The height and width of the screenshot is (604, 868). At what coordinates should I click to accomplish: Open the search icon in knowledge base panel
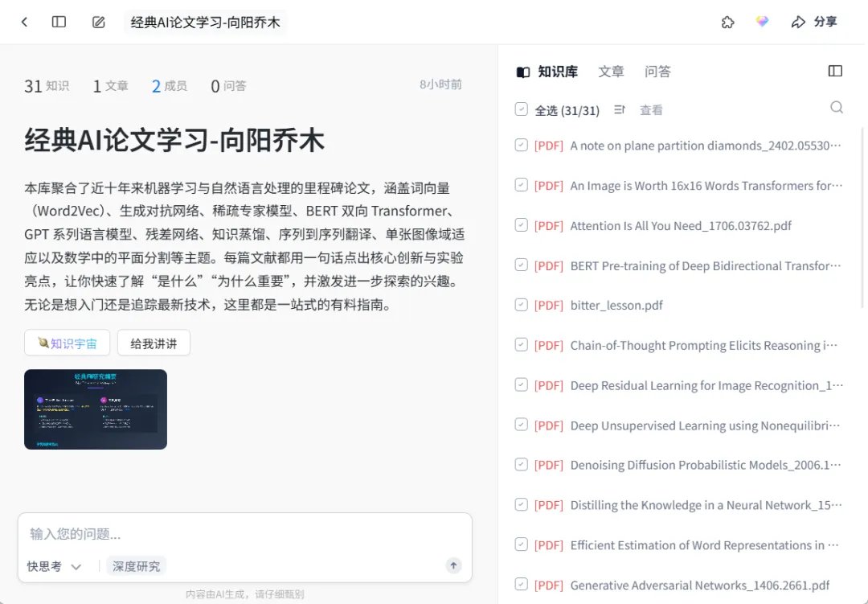[x=837, y=107]
